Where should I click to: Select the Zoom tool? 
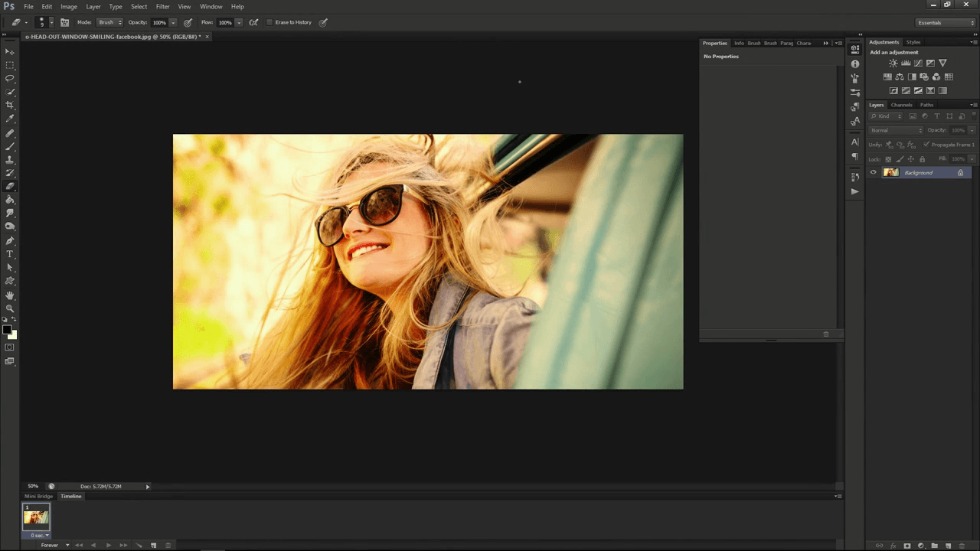coord(10,308)
